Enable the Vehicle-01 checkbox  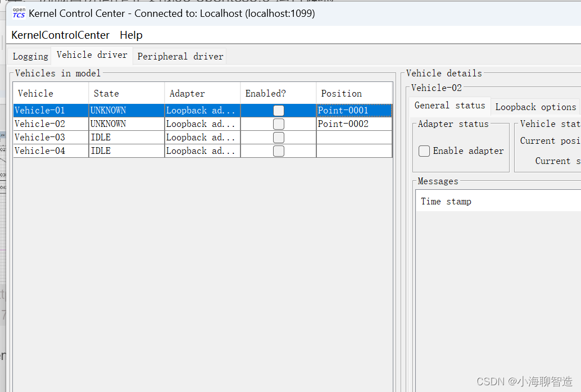[279, 111]
